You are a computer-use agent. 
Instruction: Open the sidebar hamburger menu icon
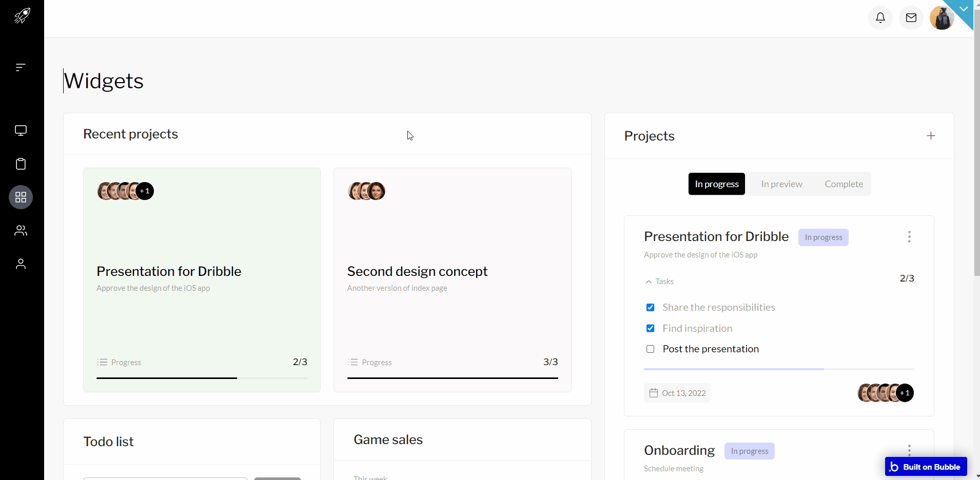point(21,67)
